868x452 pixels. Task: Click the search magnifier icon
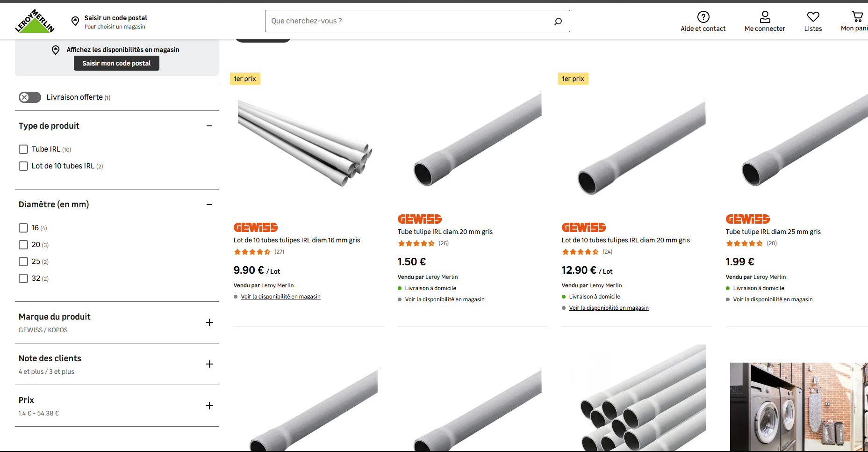tap(558, 21)
